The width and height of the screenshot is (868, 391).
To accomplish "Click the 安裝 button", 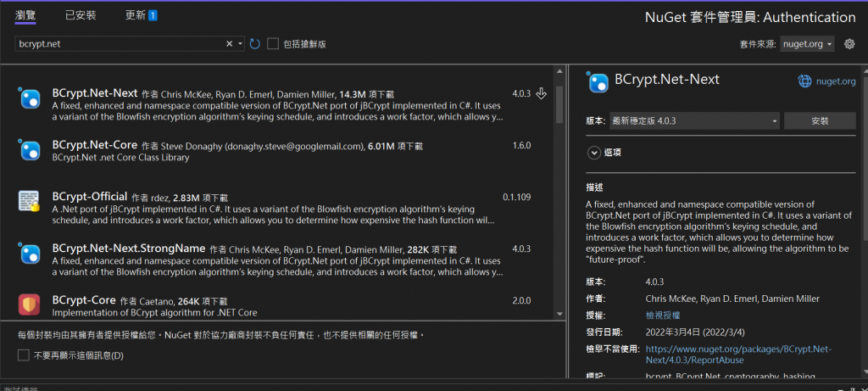I will click(x=820, y=120).
